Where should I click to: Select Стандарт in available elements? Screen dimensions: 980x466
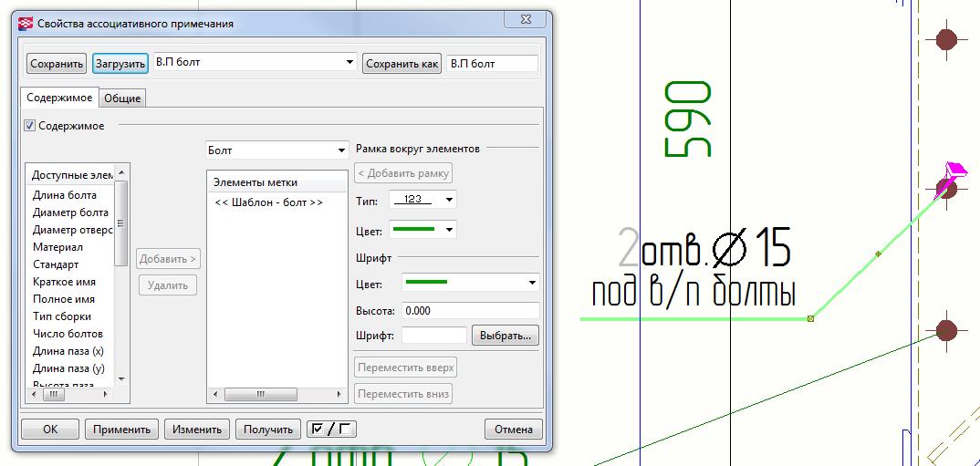[56, 264]
